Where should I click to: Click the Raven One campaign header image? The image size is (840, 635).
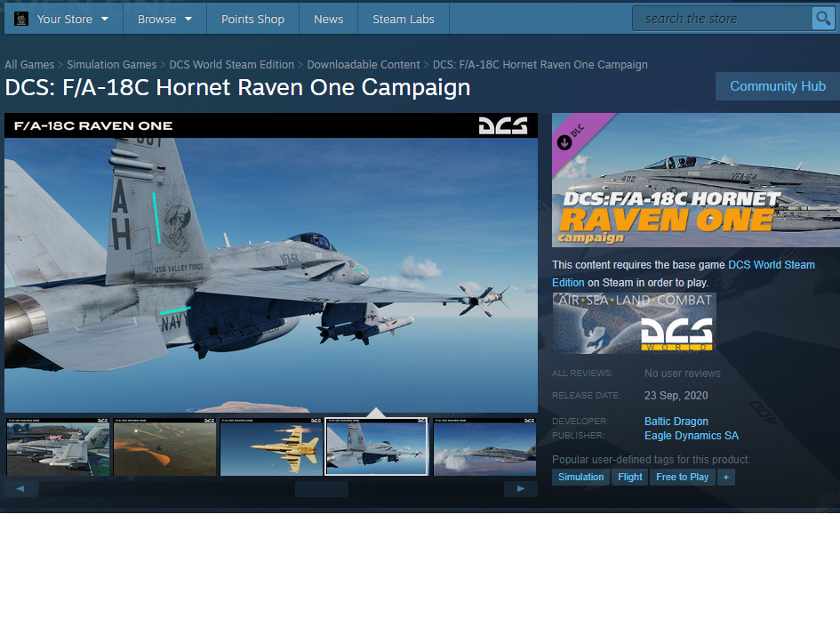696,180
